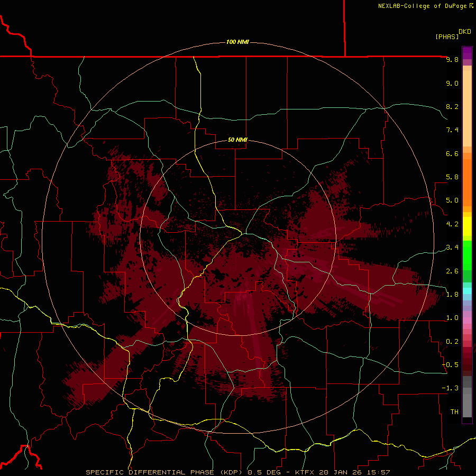The width and height of the screenshot is (476, 476).
Task: Click the 5.8 legend value
Action: (x=452, y=177)
